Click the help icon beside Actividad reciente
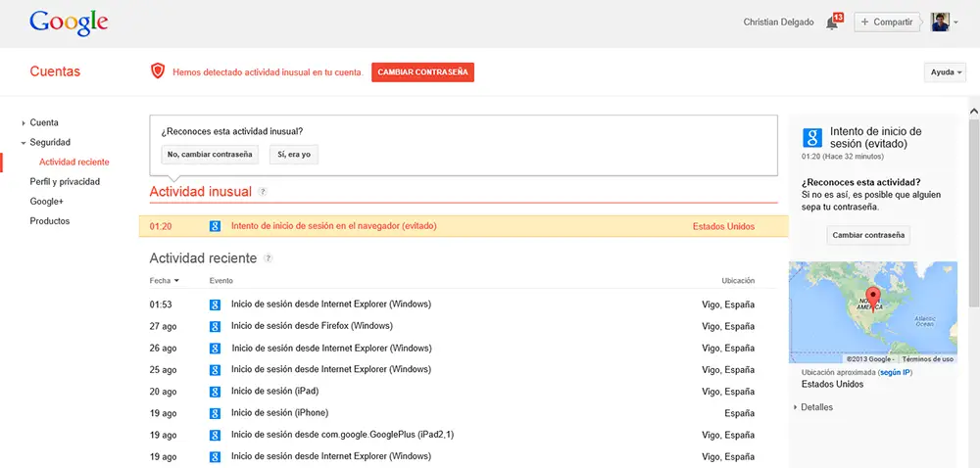Viewport: 980px width, 468px height. (268, 258)
